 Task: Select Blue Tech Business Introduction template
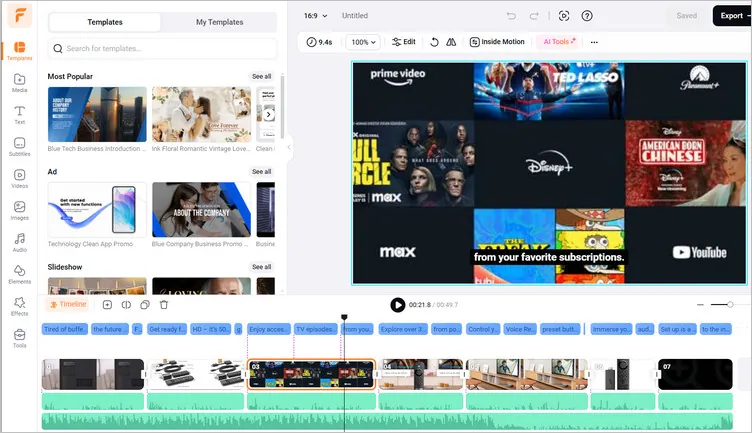(97, 114)
